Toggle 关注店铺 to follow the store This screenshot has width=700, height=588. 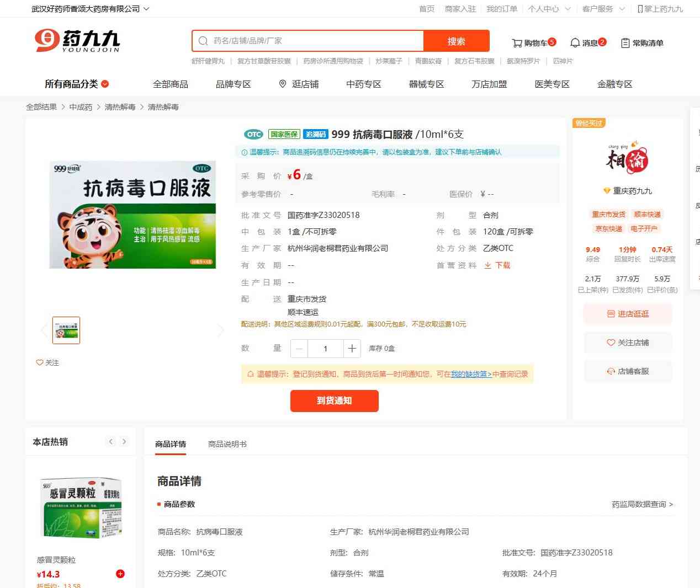628,343
